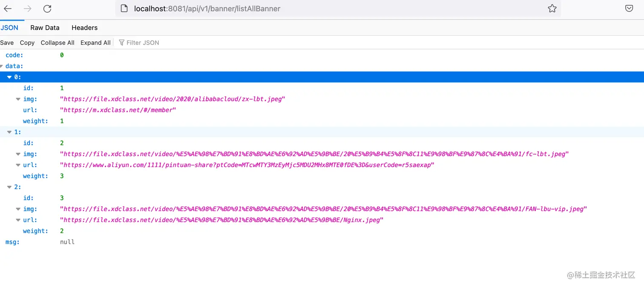Click Collapse All
This screenshot has height=288, width=644.
(x=57, y=43)
